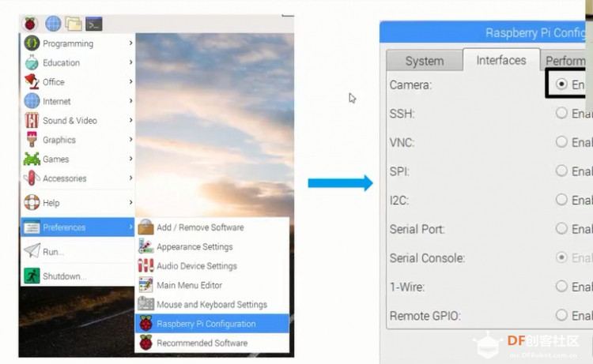The height and width of the screenshot is (364, 593).
Task: Select the Shutdown... menu entry
Action: click(77, 276)
